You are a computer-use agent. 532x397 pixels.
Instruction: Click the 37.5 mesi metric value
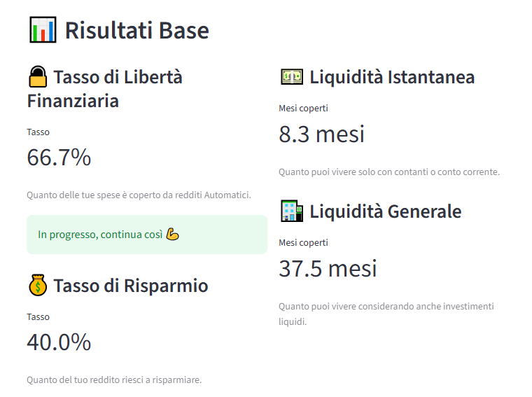pyautogui.click(x=328, y=268)
